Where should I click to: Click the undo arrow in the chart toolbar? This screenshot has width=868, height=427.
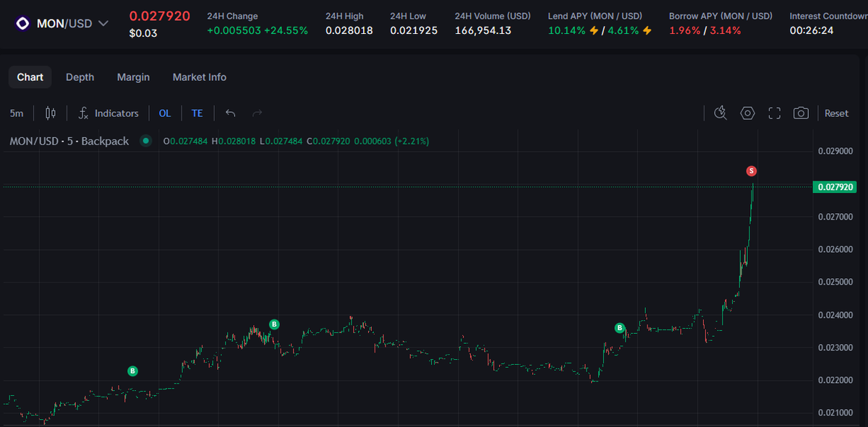[x=230, y=113]
